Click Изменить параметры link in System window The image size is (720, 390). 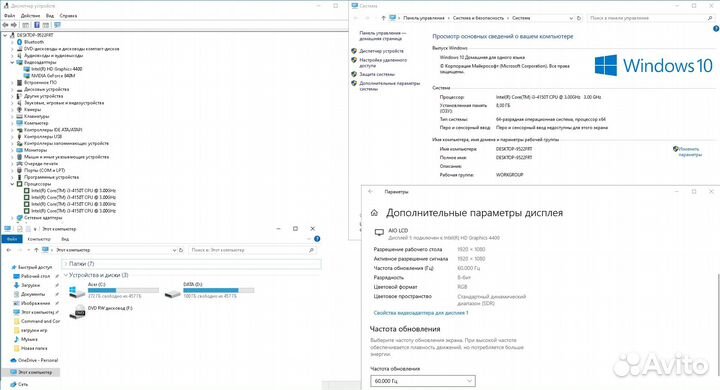[x=690, y=152]
